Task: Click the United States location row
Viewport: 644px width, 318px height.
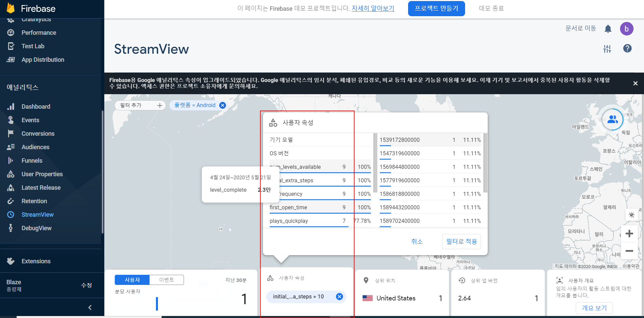Action: coord(402,298)
